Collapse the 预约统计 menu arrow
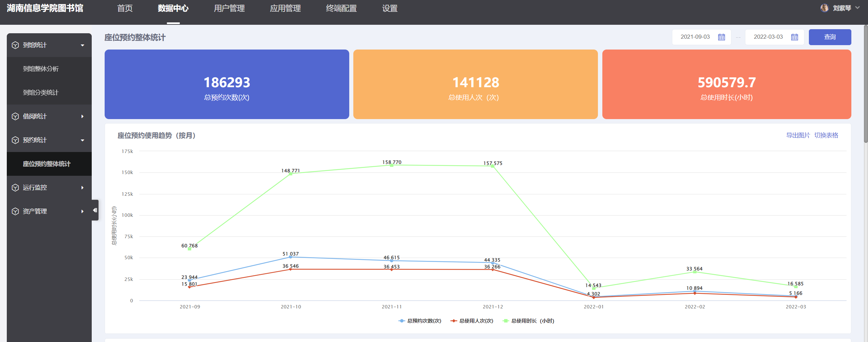This screenshot has width=868, height=342. coord(83,140)
